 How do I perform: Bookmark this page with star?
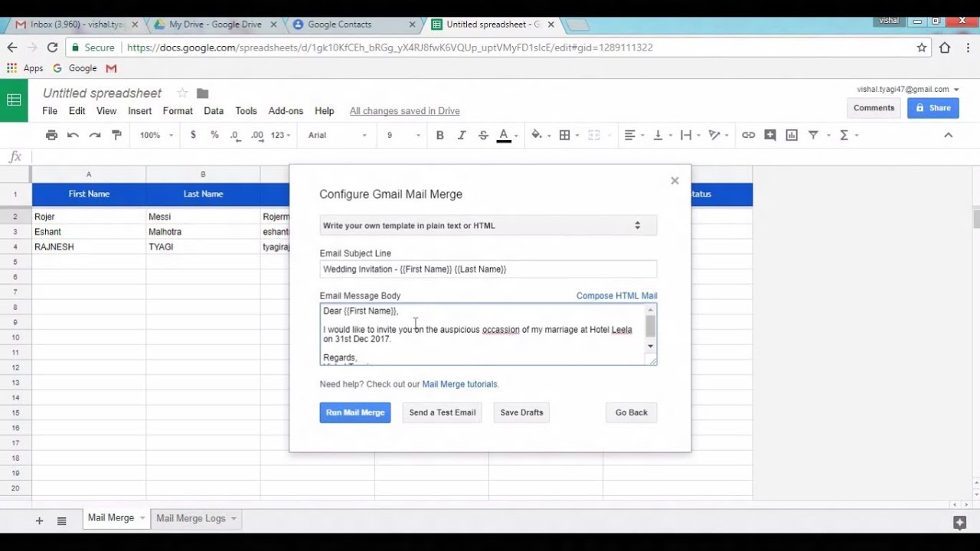[x=922, y=47]
